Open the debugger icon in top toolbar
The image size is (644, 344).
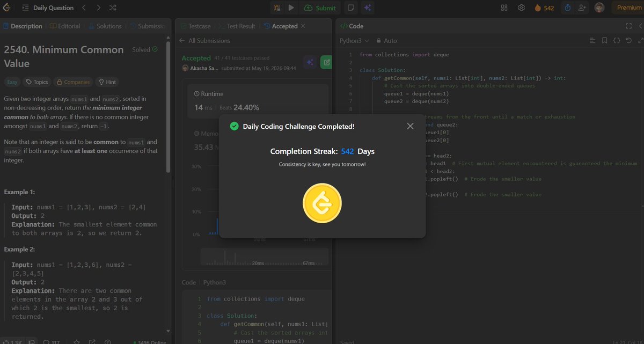(277, 8)
